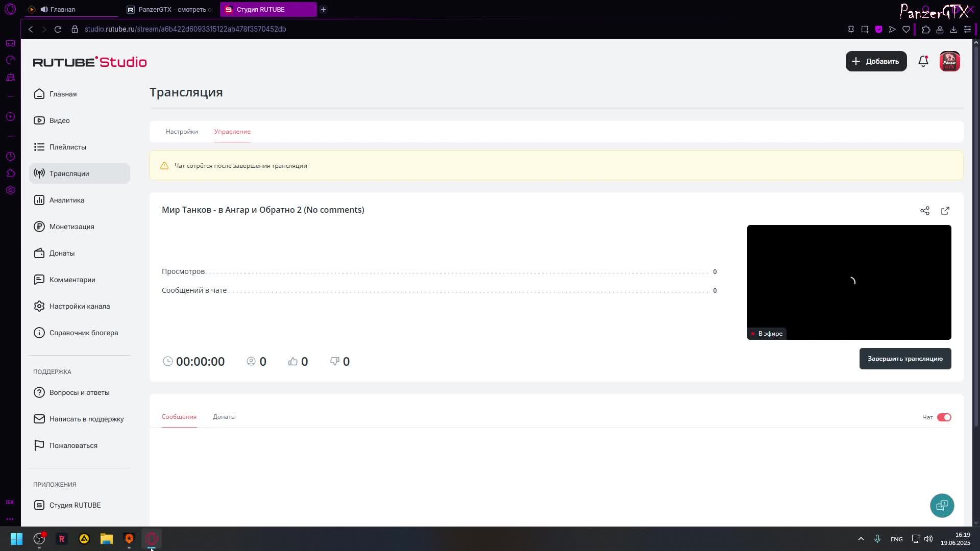This screenshot has height=551, width=980.
Task: Open red R app in taskbar
Action: tap(61, 539)
